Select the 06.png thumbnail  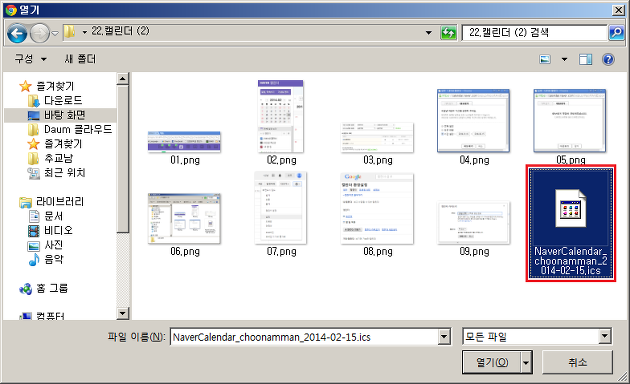tap(184, 219)
